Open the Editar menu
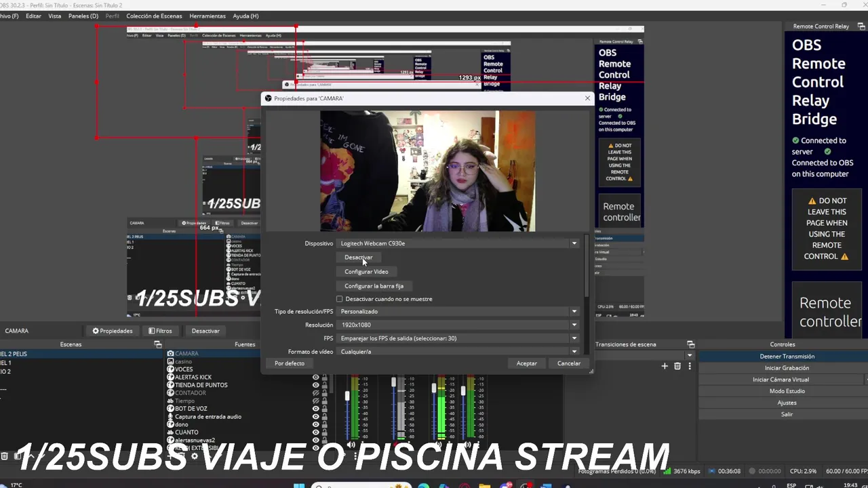 click(33, 16)
